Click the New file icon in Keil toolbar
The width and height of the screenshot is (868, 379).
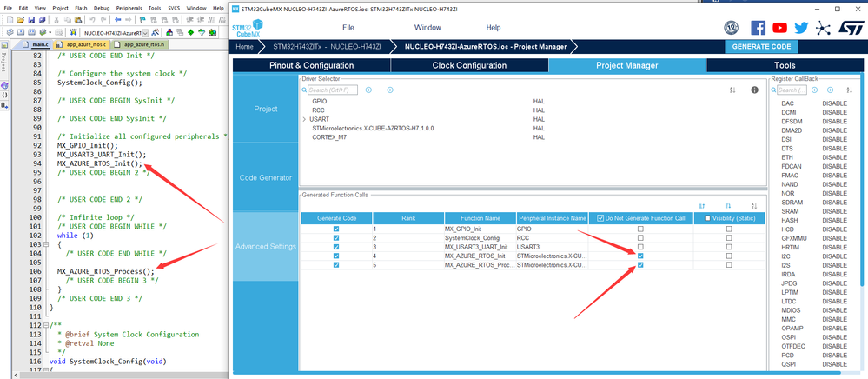pos(10,19)
